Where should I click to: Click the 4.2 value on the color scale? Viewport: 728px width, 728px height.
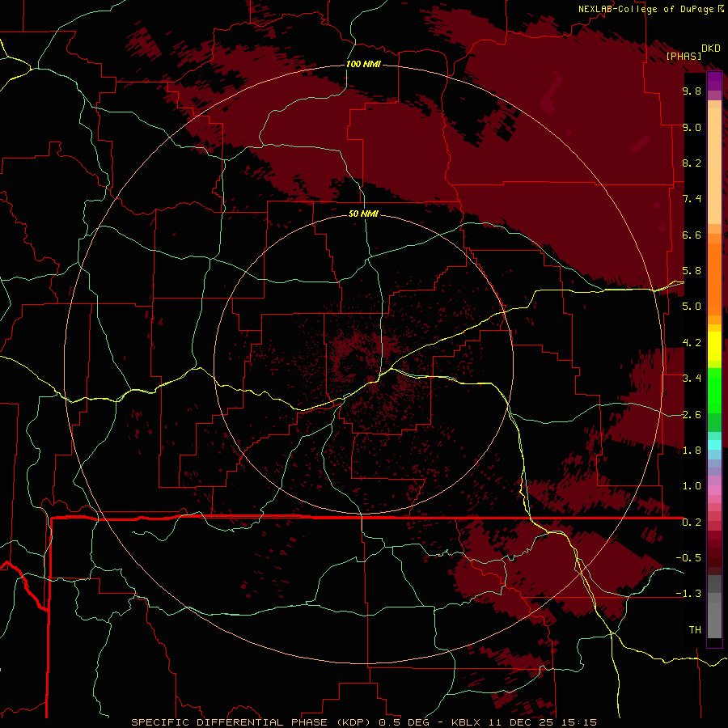[x=692, y=343]
